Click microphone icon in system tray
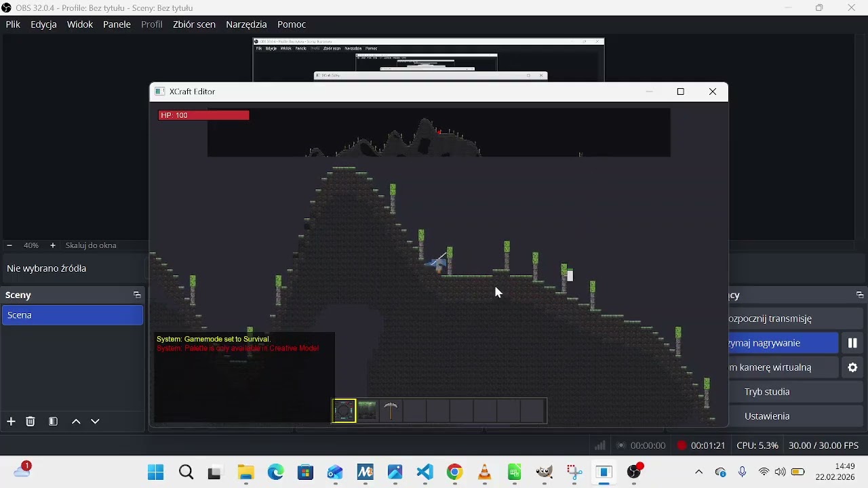This screenshot has width=868, height=488. pyautogui.click(x=743, y=472)
